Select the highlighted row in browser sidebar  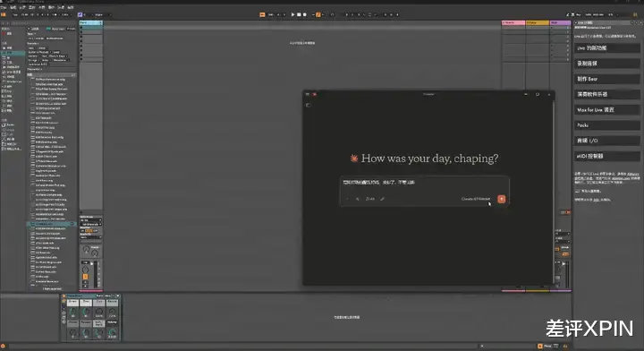tap(13, 53)
